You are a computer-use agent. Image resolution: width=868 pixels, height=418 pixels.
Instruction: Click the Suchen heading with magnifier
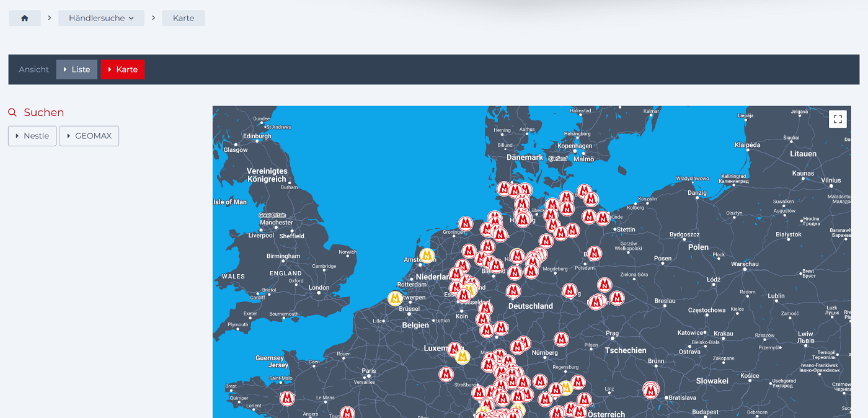36,112
